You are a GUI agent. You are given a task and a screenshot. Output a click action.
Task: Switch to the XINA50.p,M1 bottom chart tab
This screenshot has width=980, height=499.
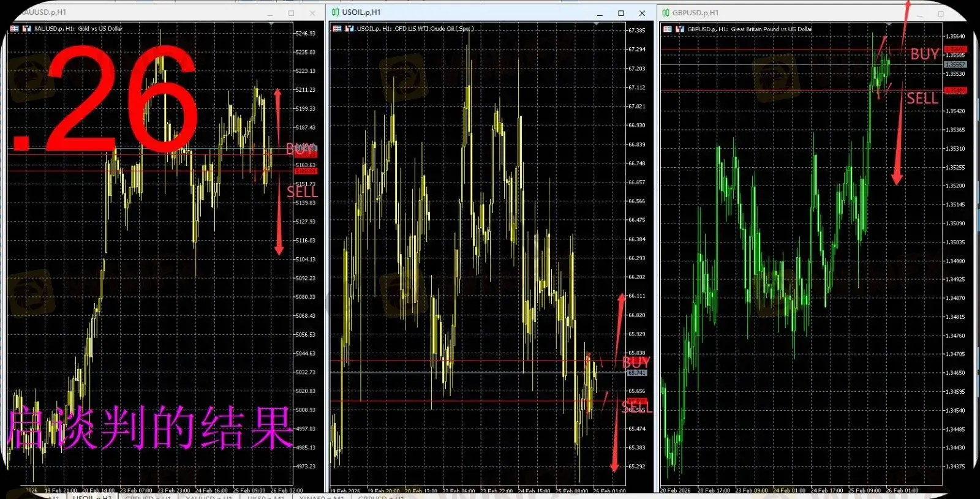click(322, 497)
